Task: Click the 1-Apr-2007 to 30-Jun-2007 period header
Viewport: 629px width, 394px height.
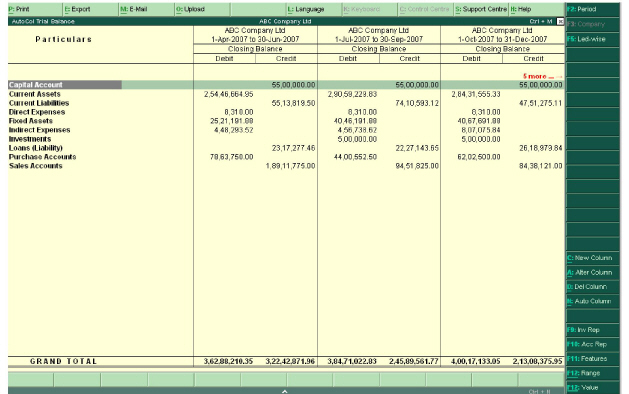Action: pos(255,39)
